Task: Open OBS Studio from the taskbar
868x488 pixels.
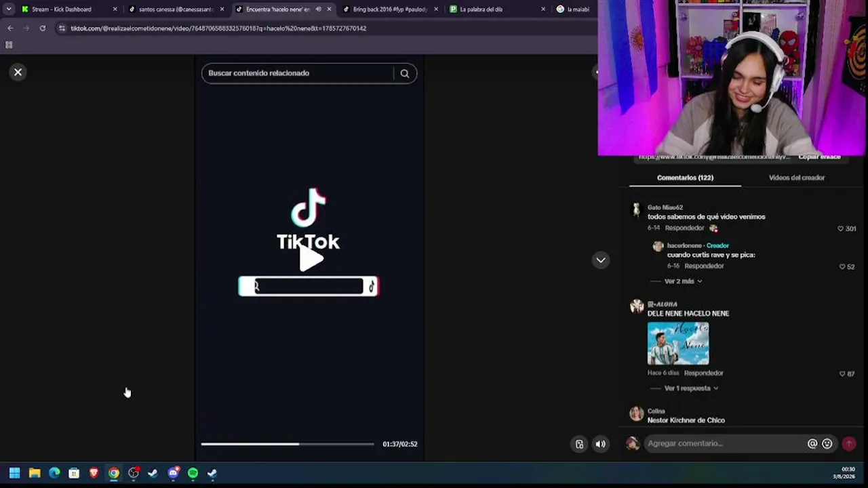Action: point(134,473)
